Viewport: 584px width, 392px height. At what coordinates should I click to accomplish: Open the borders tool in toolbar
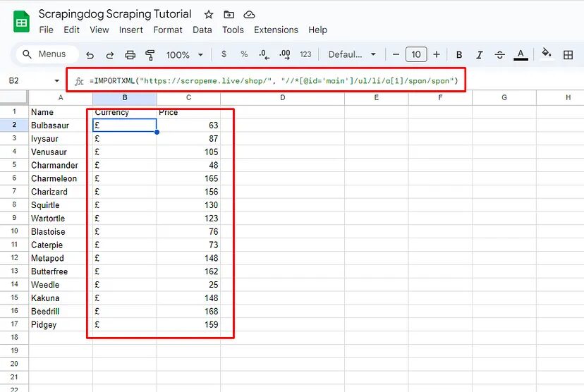click(x=568, y=55)
